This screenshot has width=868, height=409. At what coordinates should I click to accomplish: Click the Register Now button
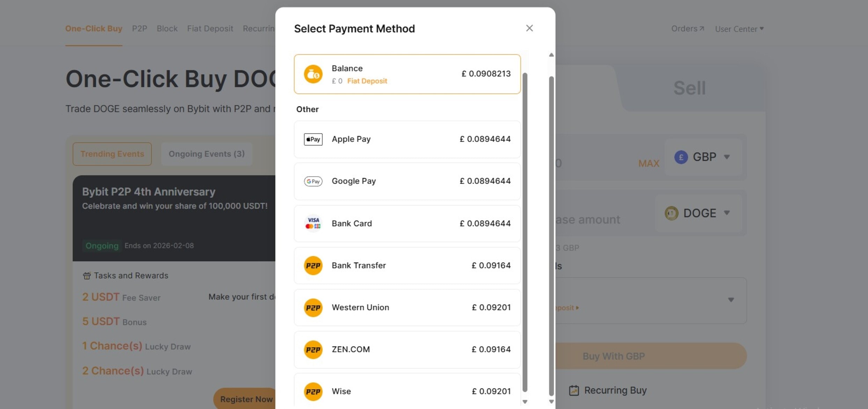click(x=246, y=399)
